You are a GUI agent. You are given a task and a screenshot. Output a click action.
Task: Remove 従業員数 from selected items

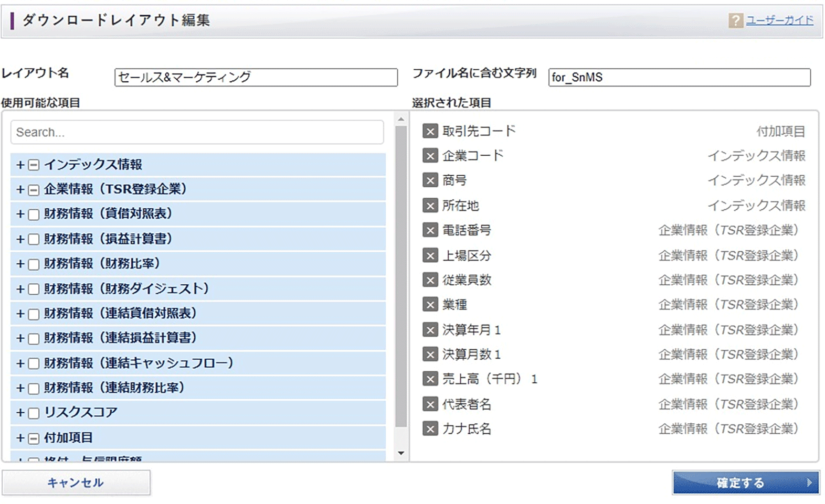click(430, 280)
